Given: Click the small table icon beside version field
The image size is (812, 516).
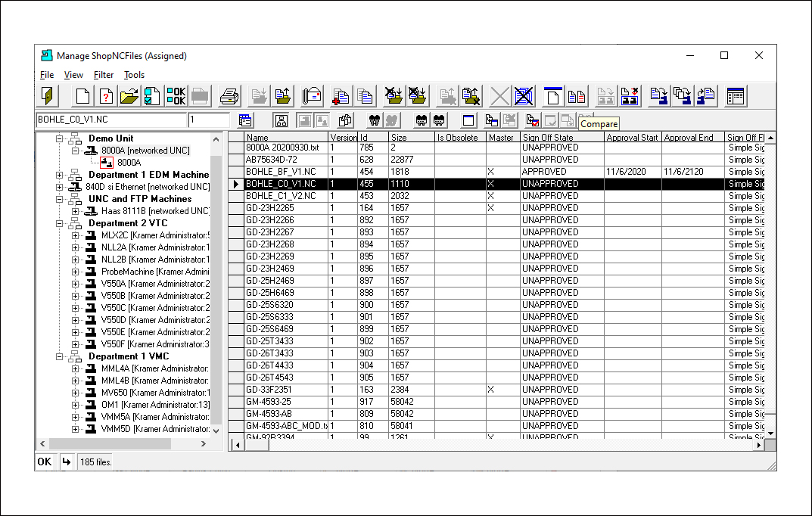Looking at the screenshot, I should point(245,120).
